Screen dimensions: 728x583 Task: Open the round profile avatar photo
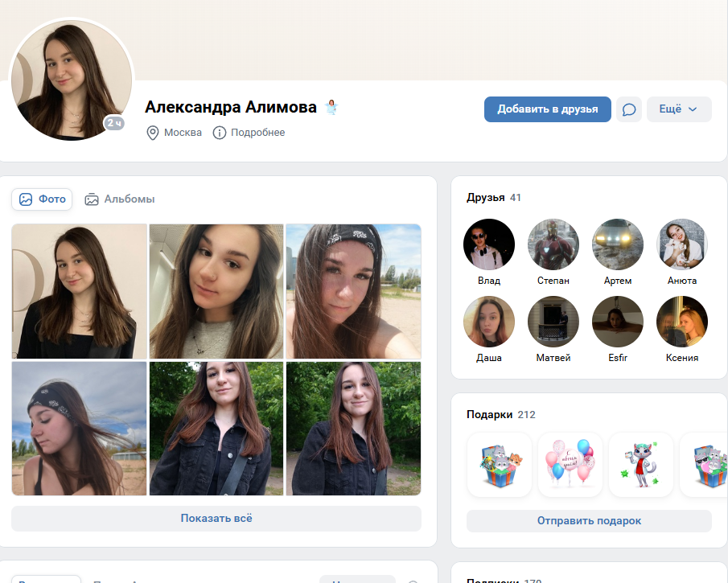pos(72,80)
